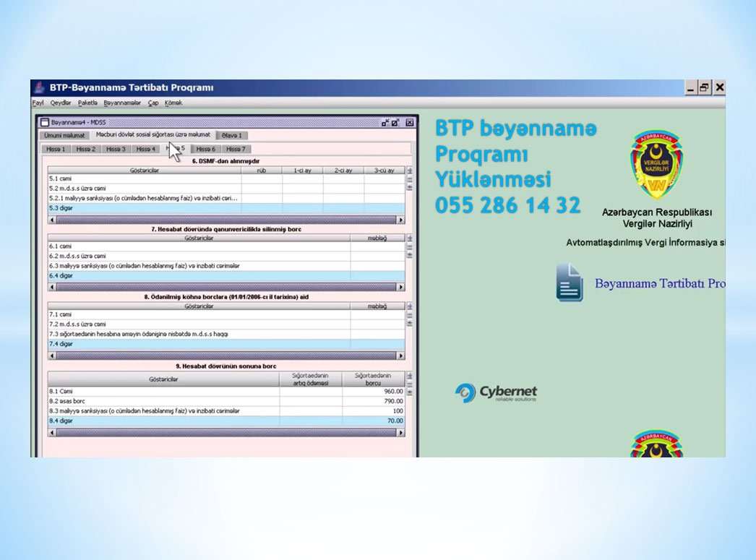The height and width of the screenshot is (560, 756).
Task: Select row 6.2 m.d.s.s üzrə cəmi
Action: 226,256
